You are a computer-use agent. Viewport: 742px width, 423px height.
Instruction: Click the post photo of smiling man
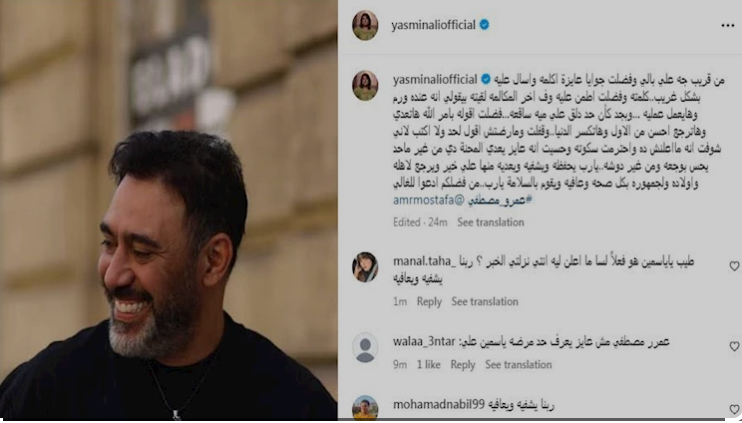[x=168, y=210]
